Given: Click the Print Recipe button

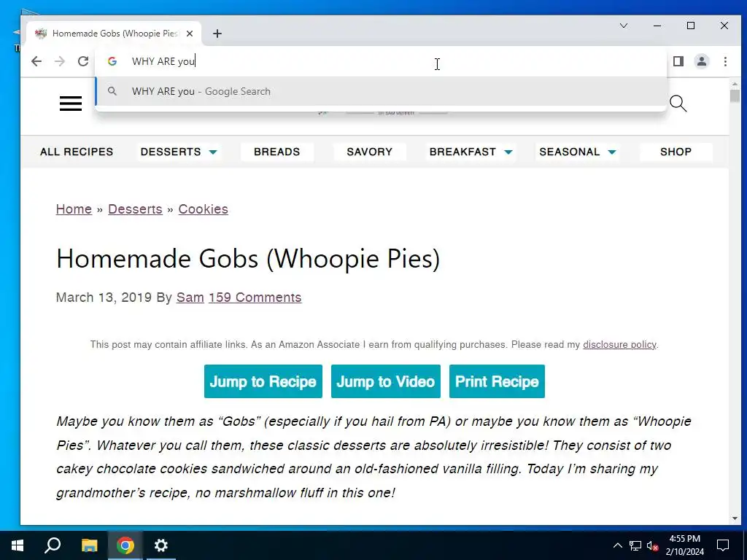Looking at the screenshot, I should (497, 381).
